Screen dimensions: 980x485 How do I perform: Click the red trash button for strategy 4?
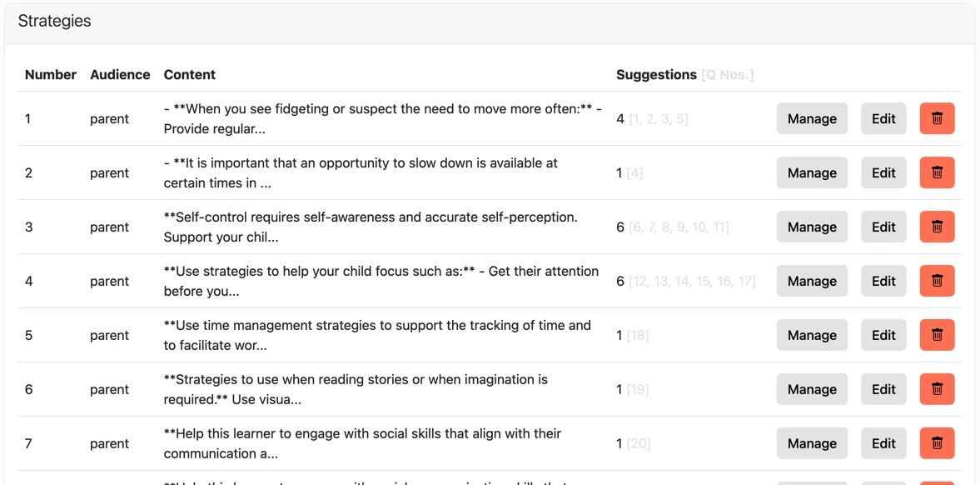(x=937, y=281)
